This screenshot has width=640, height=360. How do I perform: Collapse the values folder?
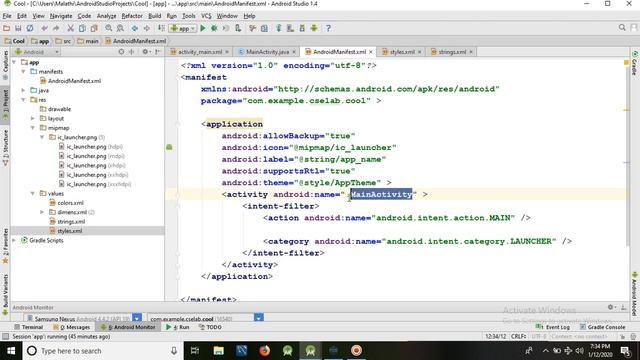click(33, 193)
